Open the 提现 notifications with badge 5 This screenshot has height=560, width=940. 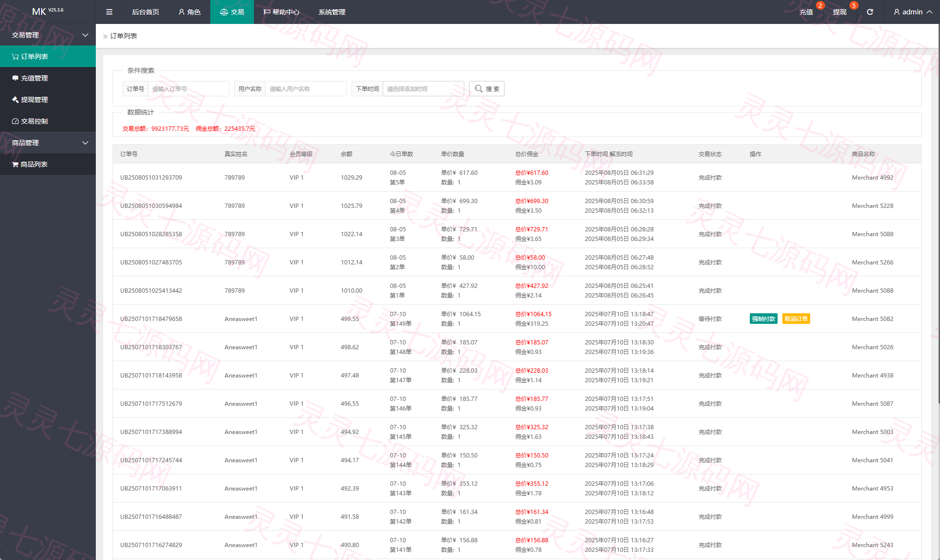pyautogui.click(x=839, y=12)
